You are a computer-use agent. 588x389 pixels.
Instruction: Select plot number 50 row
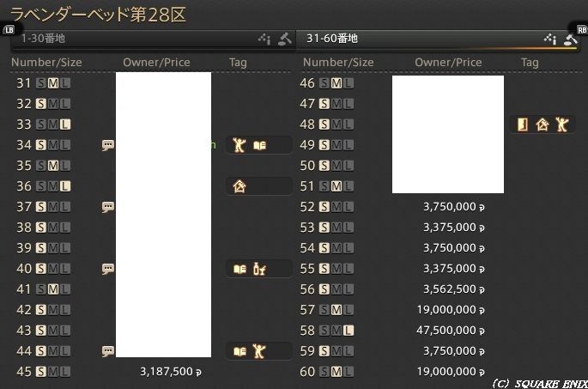(x=439, y=166)
